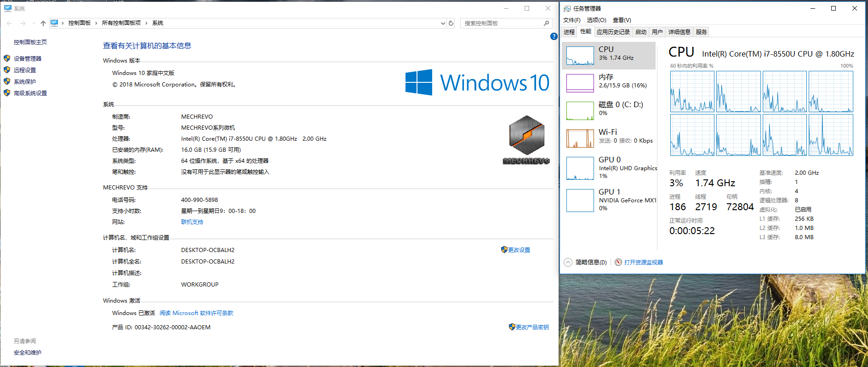Screen dimensions: 868x367
Task: Click the Windows 10 logo
Action: 477,83
